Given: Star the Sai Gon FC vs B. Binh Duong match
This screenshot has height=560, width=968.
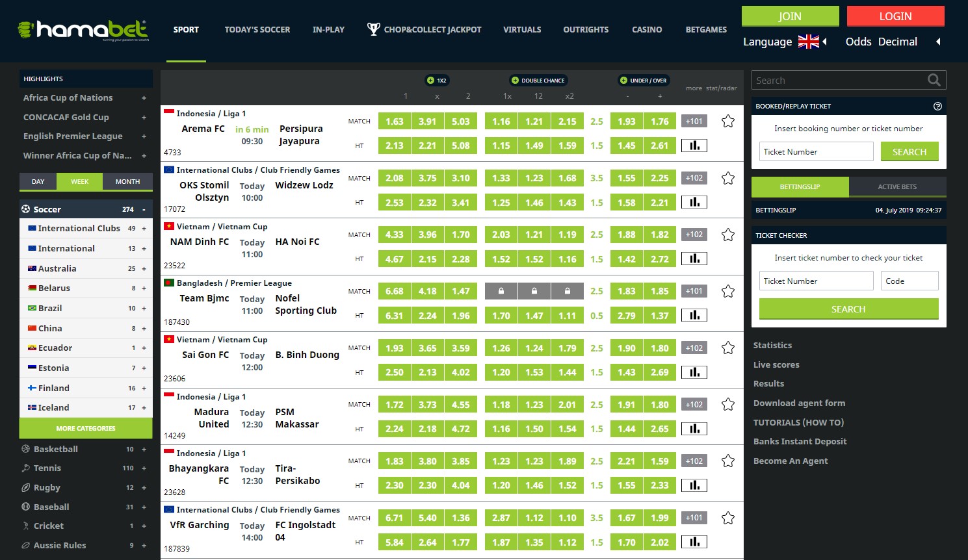Looking at the screenshot, I should coord(728,348).
